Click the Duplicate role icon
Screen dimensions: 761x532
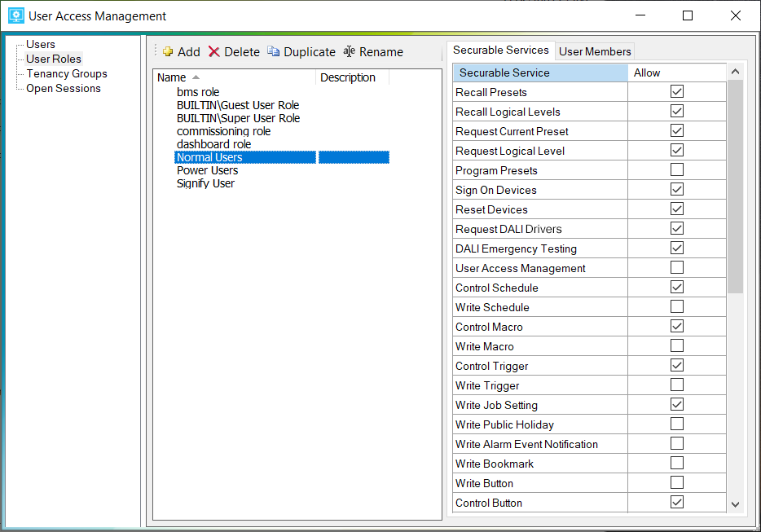274,52
